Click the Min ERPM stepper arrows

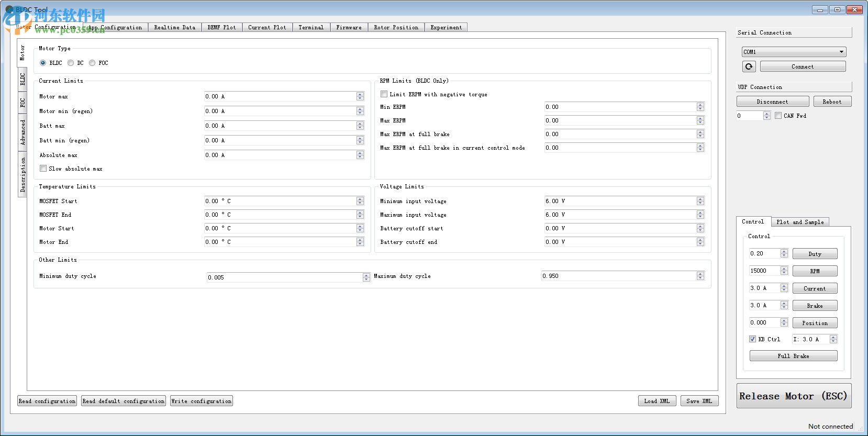(x=700, y=107)
